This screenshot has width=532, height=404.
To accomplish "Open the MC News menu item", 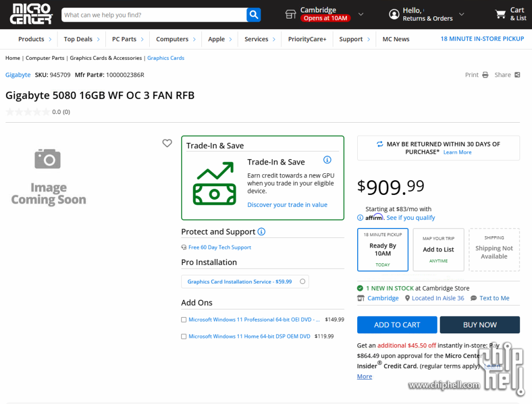I will coord(396,39).
